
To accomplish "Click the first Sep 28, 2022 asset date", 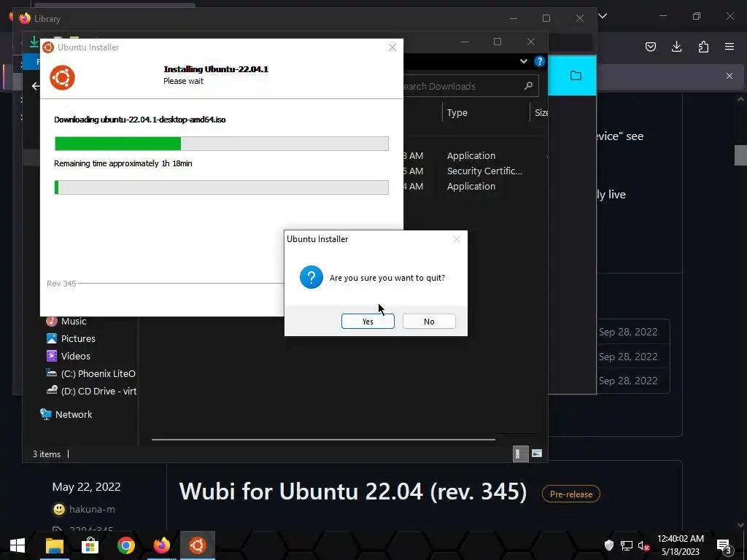I will click(628, 332).
